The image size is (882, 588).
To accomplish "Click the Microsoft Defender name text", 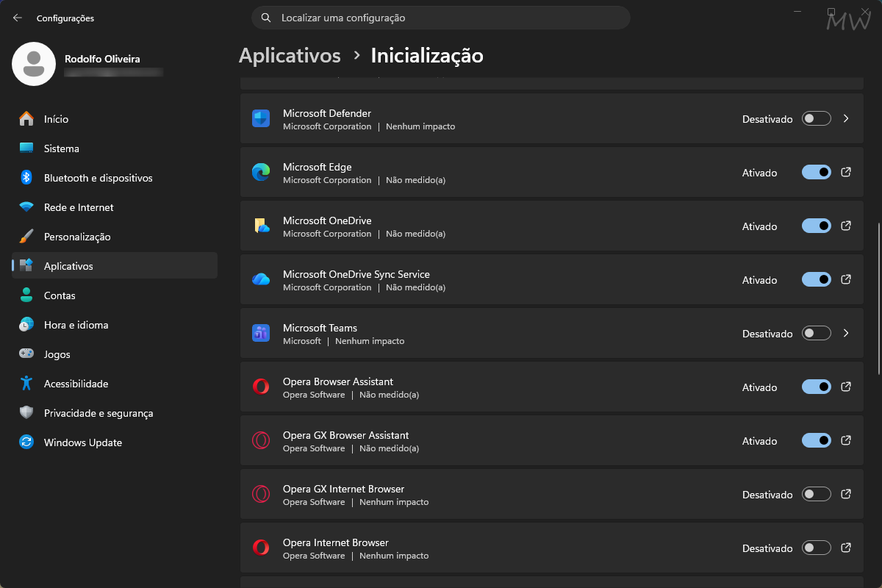I will click(327, 113).
